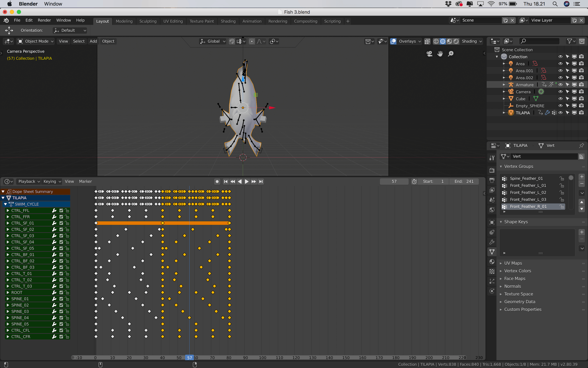588x368 pixels.
Task: Open the Material properties tab
Action: pos(492,262)
